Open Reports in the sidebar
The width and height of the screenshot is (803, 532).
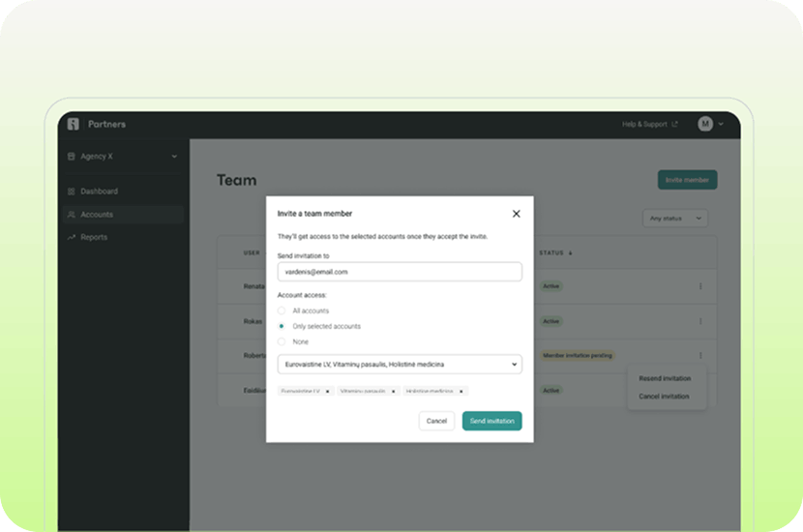(x=93, y=237)
